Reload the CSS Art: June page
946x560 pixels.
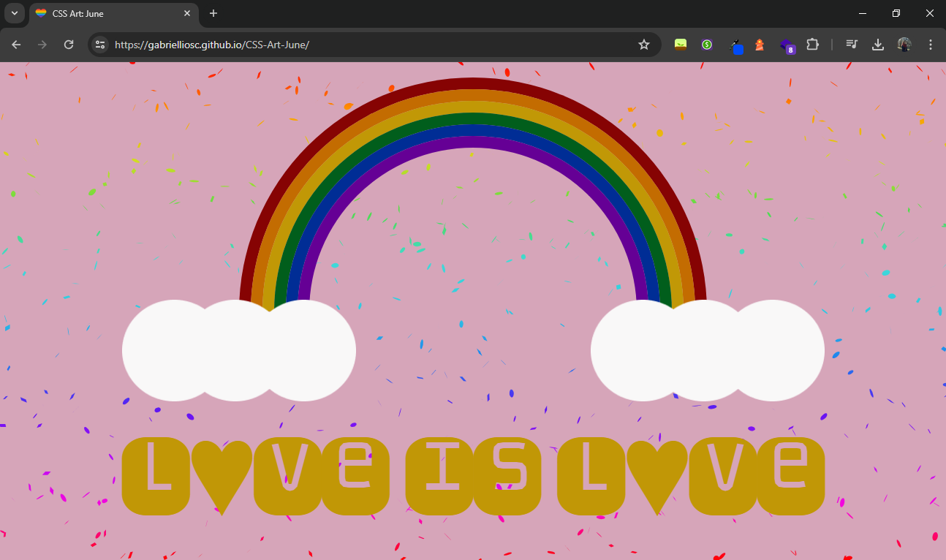[69, 45]
